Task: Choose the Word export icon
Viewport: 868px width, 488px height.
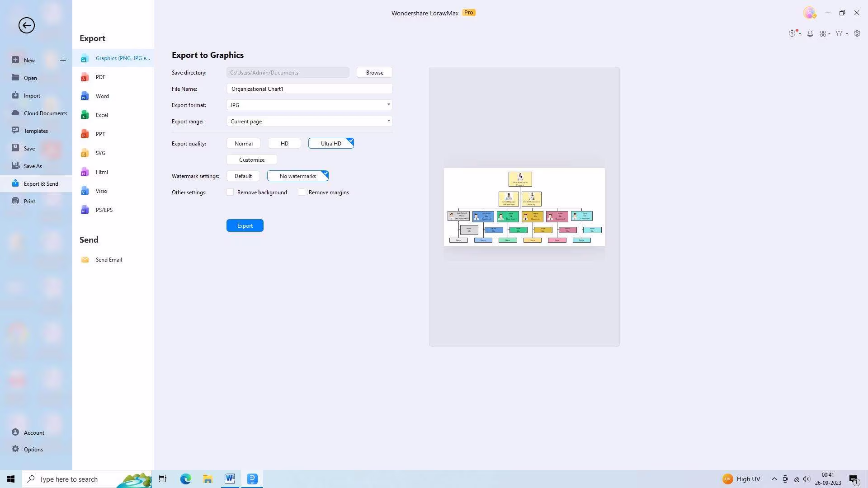Action: [x=85, y=96]
